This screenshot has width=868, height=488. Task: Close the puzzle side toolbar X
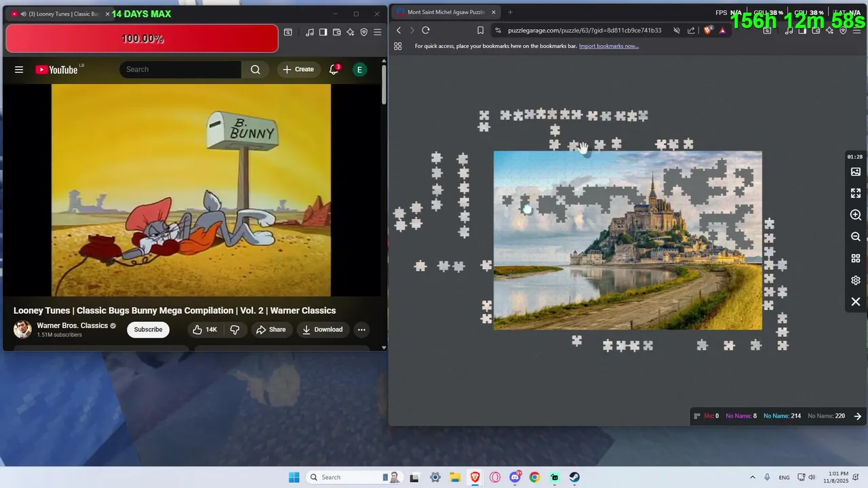click(856, 302)
